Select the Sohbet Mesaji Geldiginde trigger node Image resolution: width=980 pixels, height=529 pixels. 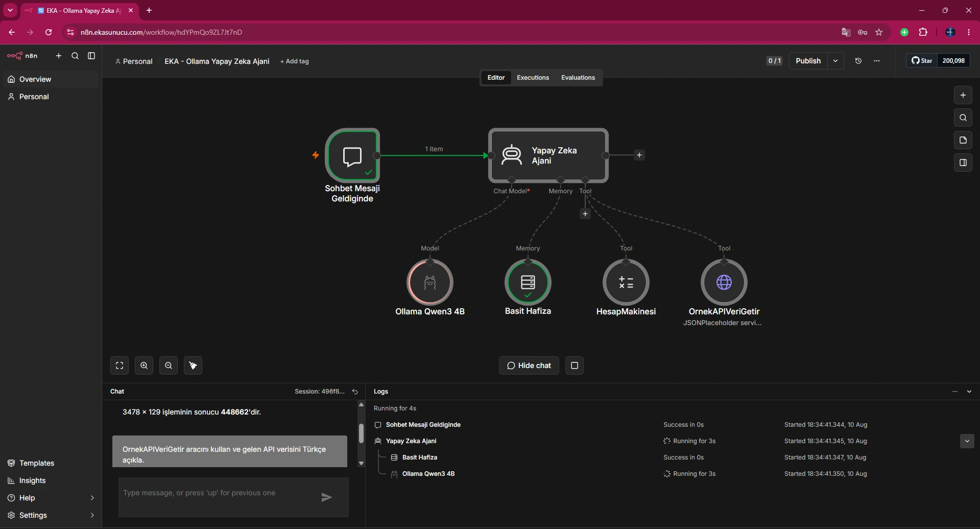tap(352, 155)
